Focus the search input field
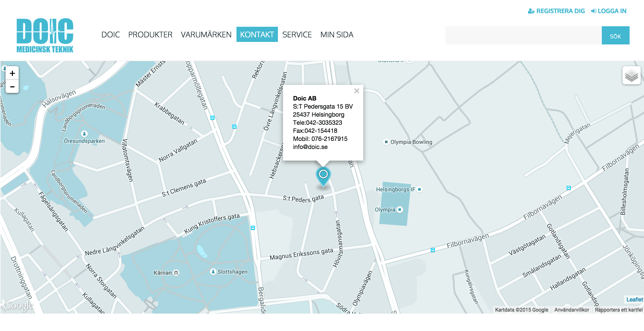The height and width of the screenshot is (331, 644). pyautogui.click(x=523, y=36)
